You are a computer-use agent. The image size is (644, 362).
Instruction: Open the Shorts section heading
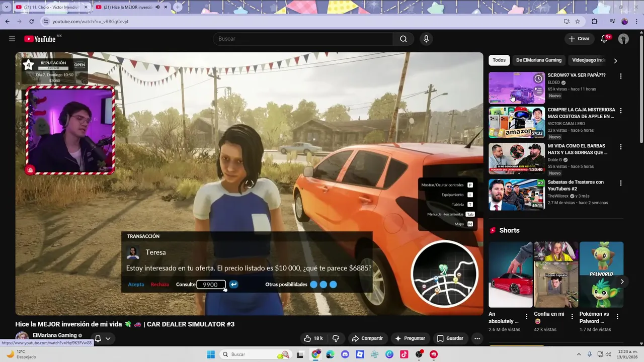pyautogui.click(x=509, y=230)
